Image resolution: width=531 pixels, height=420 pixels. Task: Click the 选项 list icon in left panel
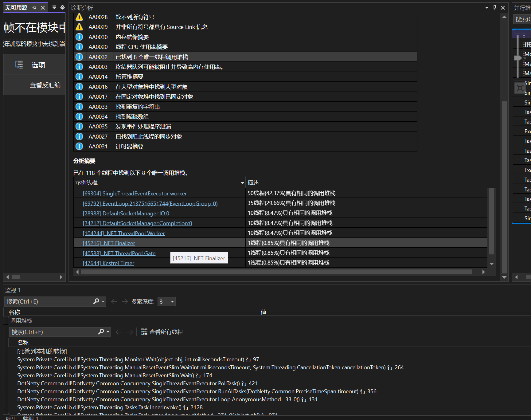coord(19,65)
